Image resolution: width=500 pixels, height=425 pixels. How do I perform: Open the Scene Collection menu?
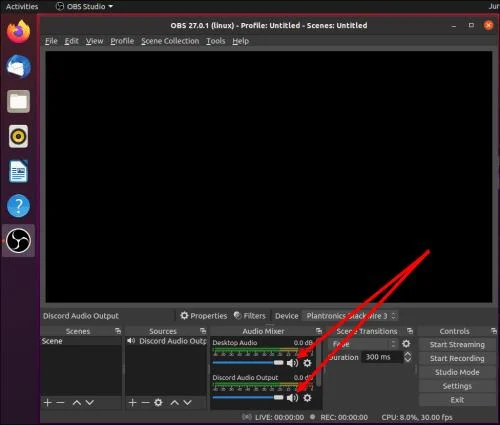click(170, 41)
